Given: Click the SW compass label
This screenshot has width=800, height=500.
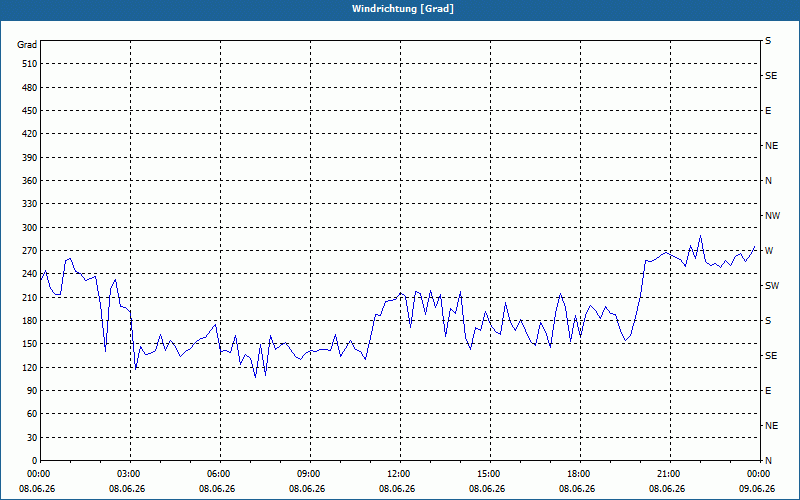Looking at the screenshot, I should pyautogui.click(x=772, y=286).
